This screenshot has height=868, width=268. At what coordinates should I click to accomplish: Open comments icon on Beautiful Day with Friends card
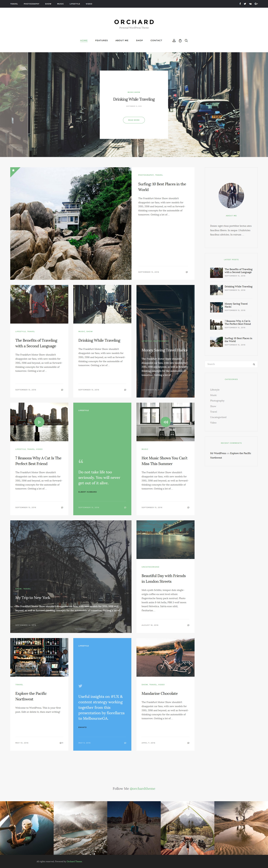coord(188,625)
